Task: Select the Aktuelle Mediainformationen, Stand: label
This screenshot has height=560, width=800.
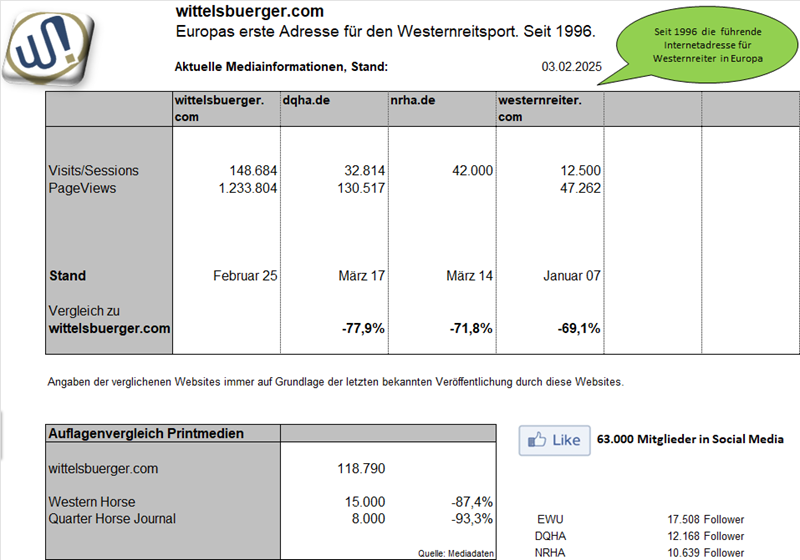Action: click(281, 67)
